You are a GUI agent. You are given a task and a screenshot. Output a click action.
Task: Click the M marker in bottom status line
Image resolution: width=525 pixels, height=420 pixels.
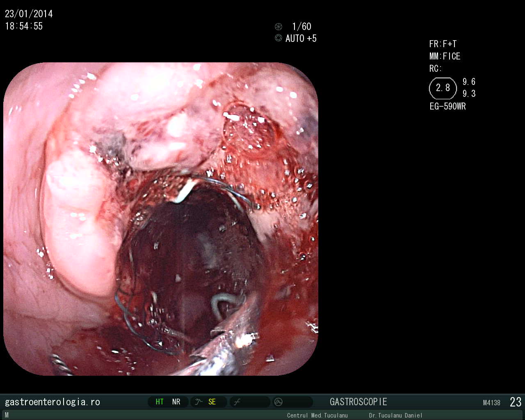pos(7,415)
